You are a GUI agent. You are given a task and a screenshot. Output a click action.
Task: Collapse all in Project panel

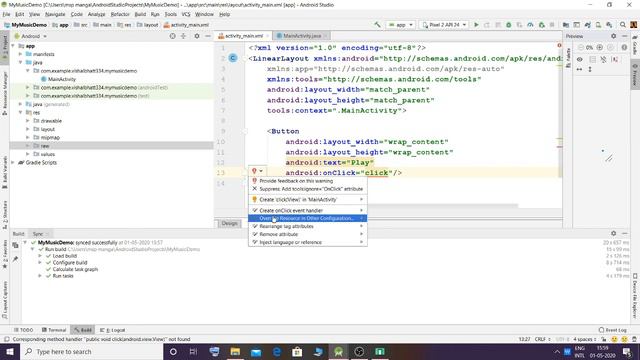click(x=183, y=36)
